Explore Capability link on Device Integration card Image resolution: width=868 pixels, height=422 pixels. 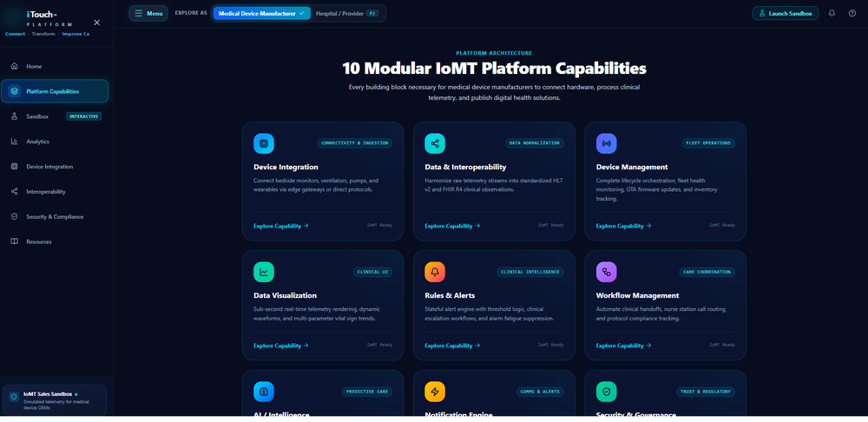click(281, 226)
